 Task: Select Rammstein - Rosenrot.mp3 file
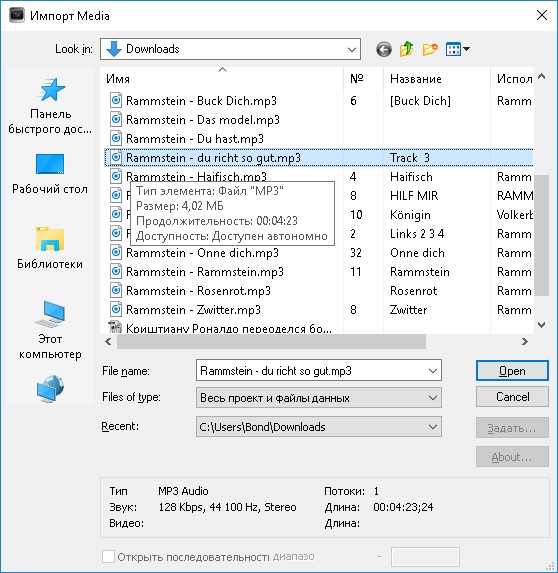[x=198, y=291]
